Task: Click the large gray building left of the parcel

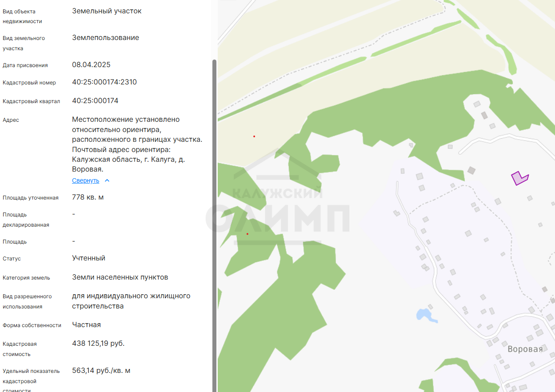Action: coord(471,170)
